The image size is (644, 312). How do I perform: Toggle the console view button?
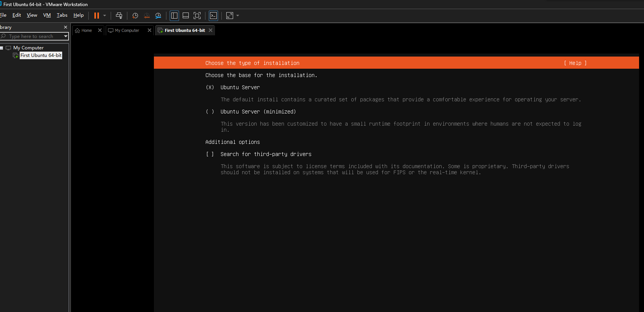[x=213, y=16]
